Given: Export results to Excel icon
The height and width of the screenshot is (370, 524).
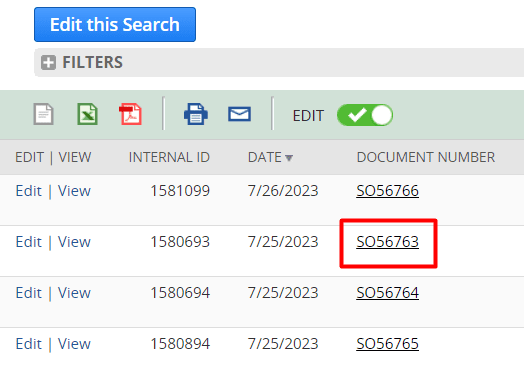Looking at the screenshot, I should [88, 114].
